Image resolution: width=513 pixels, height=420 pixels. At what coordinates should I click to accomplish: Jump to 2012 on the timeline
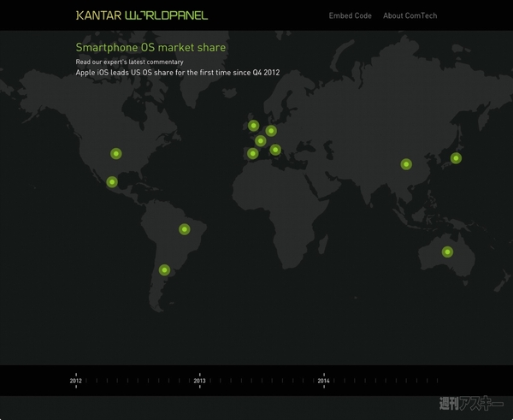76,381
